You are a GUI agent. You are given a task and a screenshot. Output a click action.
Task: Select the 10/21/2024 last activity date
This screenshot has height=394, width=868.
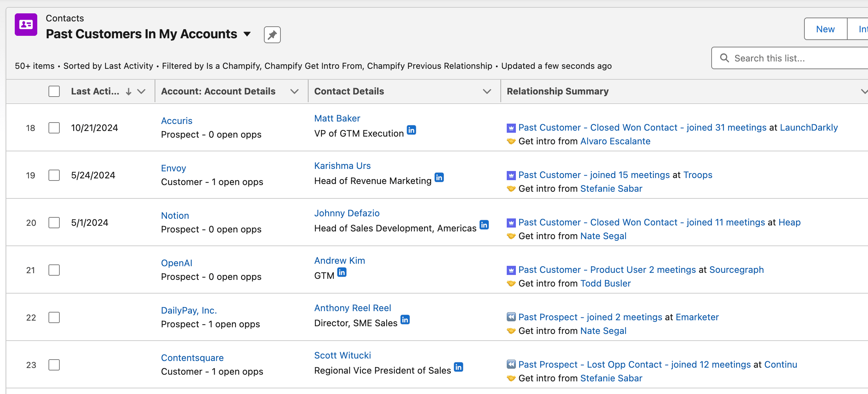point(95,128)
